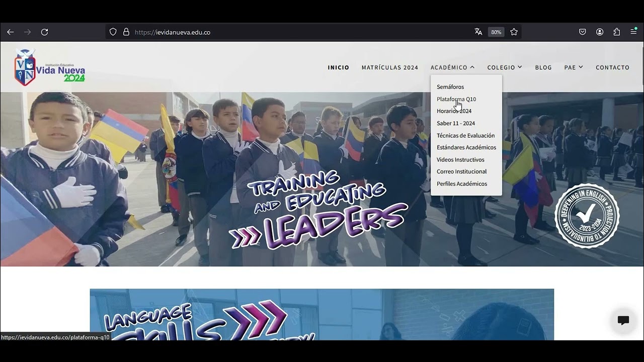Choose Horarios 2024 from the submenu
The width and height of the screenshot is (644, 362).
click(x=454, y=111)
